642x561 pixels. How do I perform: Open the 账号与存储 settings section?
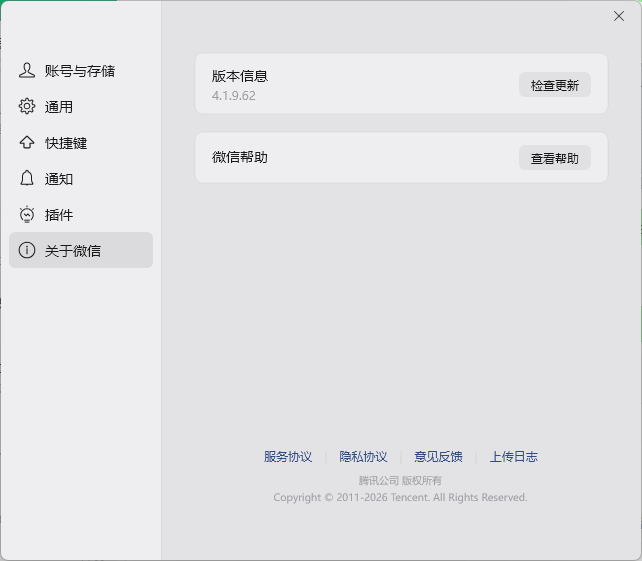[81, 70]
